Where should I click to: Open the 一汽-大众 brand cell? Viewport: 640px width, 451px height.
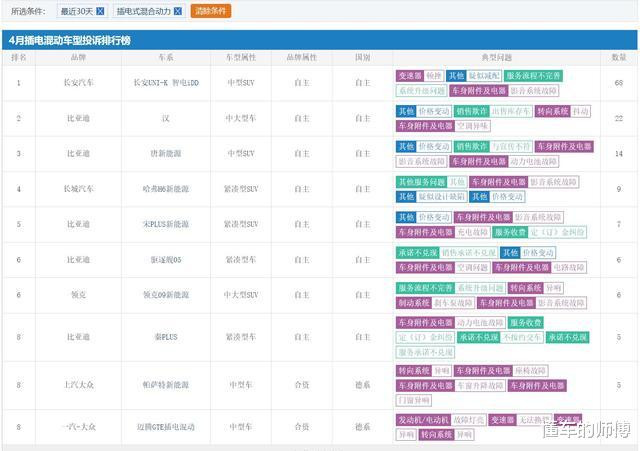78,427
